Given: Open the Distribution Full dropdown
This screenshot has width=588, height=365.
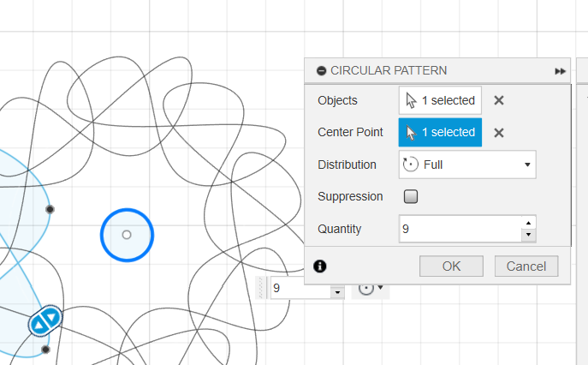Looking at the screenshot, I should (467, 165).
